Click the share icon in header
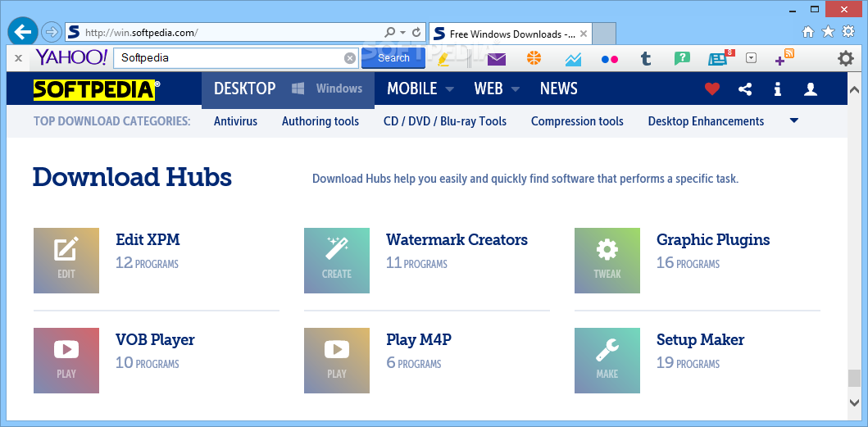This screenshot has width=868, height=427. [x=745, y=89]
